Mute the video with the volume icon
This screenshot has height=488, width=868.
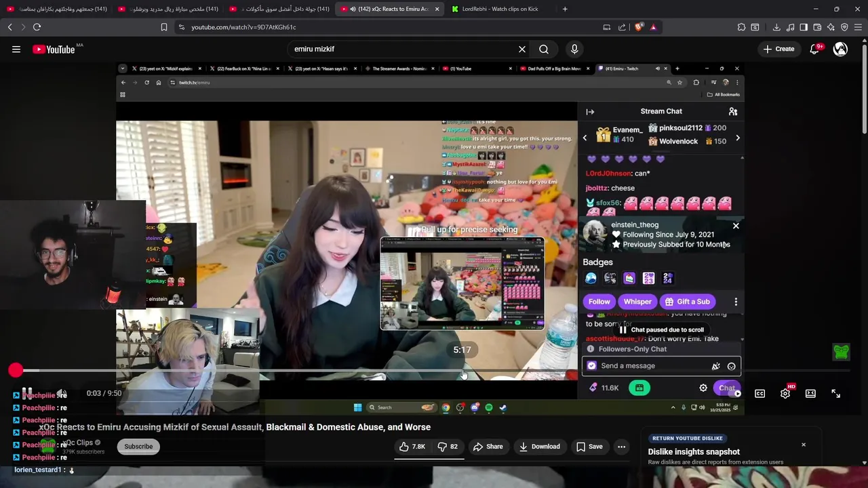[61, 393]
